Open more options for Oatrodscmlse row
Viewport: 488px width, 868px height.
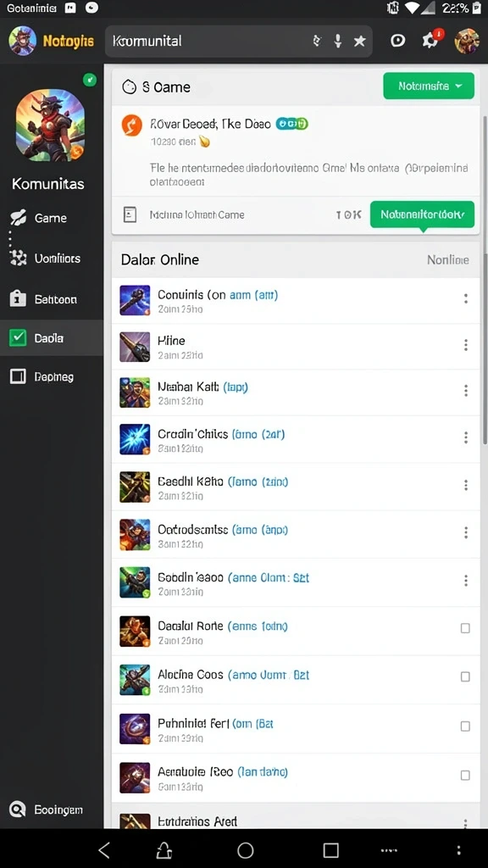coord(466,532)
